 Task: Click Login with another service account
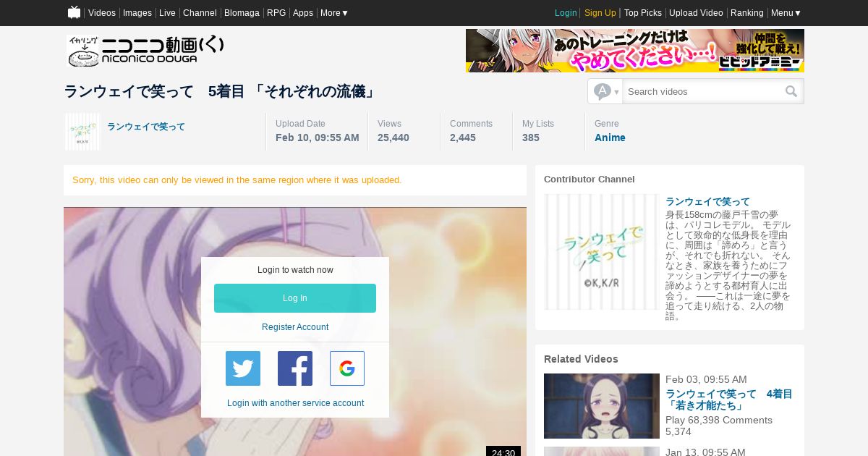pyautogui.click(x=295, y=403)
